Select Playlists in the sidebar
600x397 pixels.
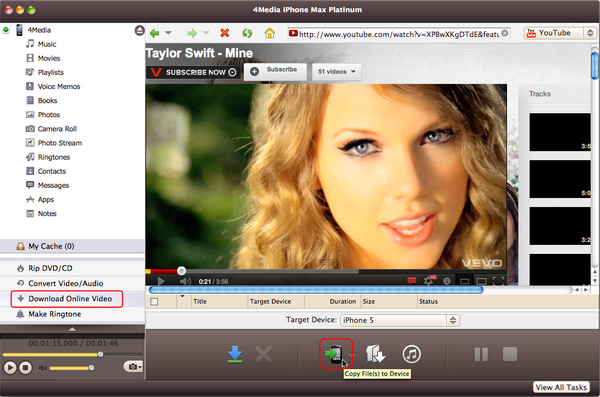51,72
